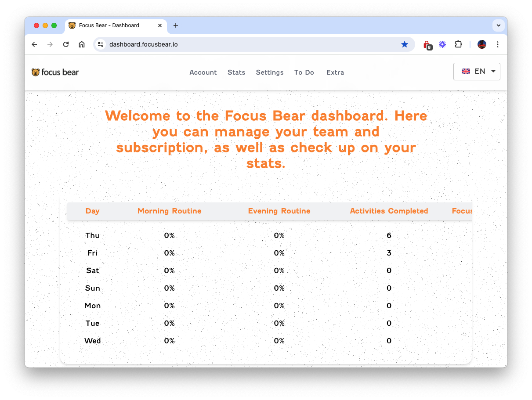Click the Evening Routine column header

pyautogui.click(x=279, y=211)
